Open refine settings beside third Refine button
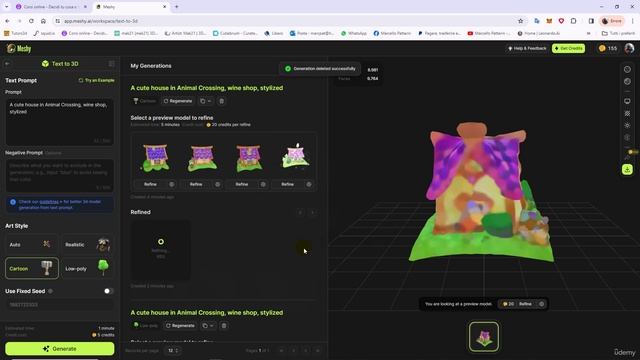The height and width of the screenshot is (360, 640). 263,184
